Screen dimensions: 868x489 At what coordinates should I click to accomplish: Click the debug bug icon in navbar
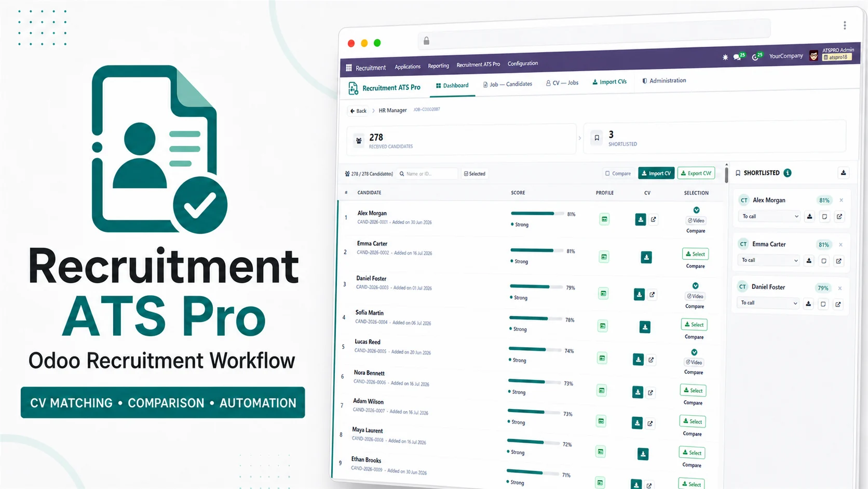pos(725,57)
